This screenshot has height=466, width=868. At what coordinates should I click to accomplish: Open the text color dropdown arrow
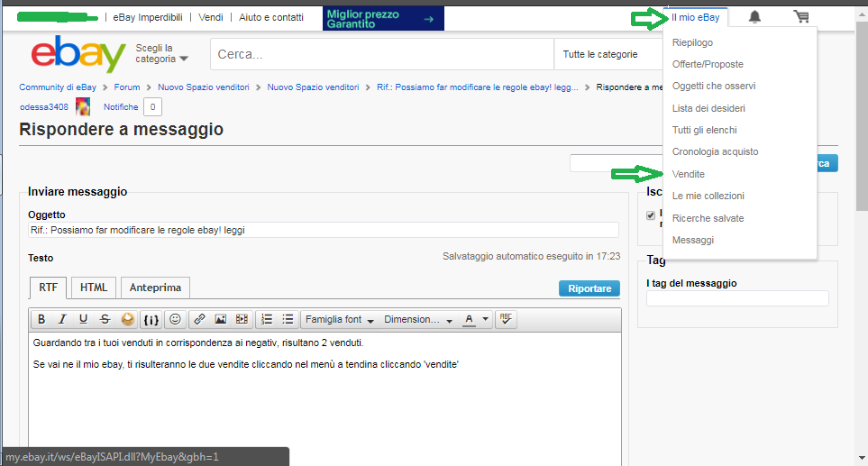pos(486,319)
